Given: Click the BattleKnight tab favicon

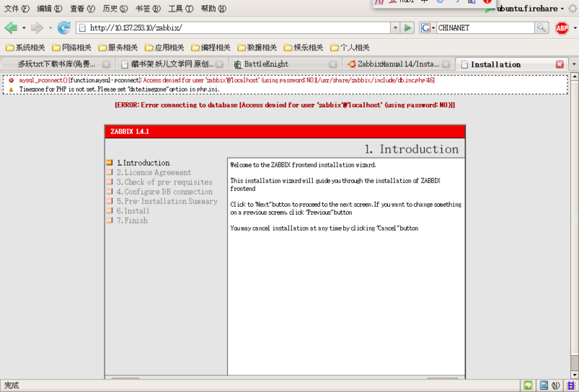Looking at the screenshot, I should click(238, 64).
